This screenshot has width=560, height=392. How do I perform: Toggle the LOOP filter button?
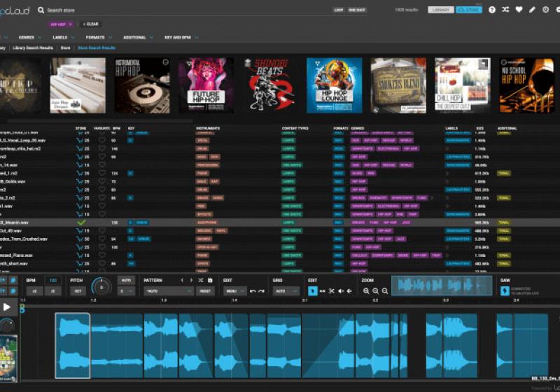pyautogui.click(x=339, y=10)
